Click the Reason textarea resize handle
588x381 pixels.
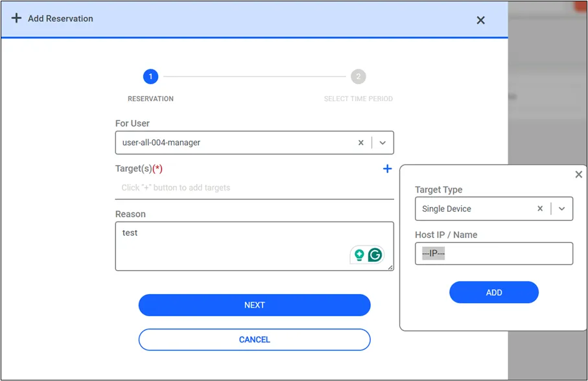(x=390, y=267)
